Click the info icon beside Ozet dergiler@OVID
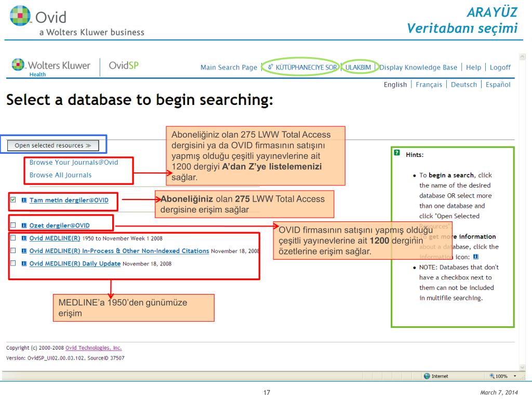This screenshot has width=532, height=399. coord(24,225)
